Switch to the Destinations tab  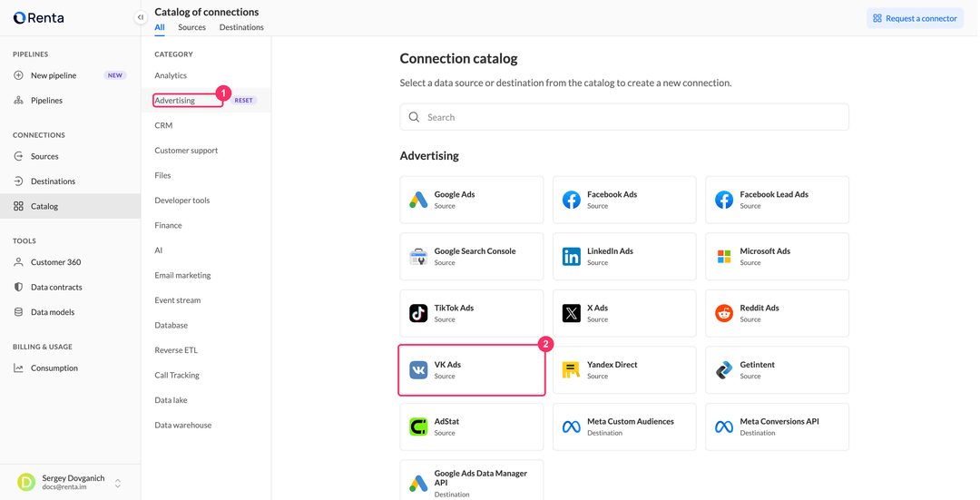[241, 27]
